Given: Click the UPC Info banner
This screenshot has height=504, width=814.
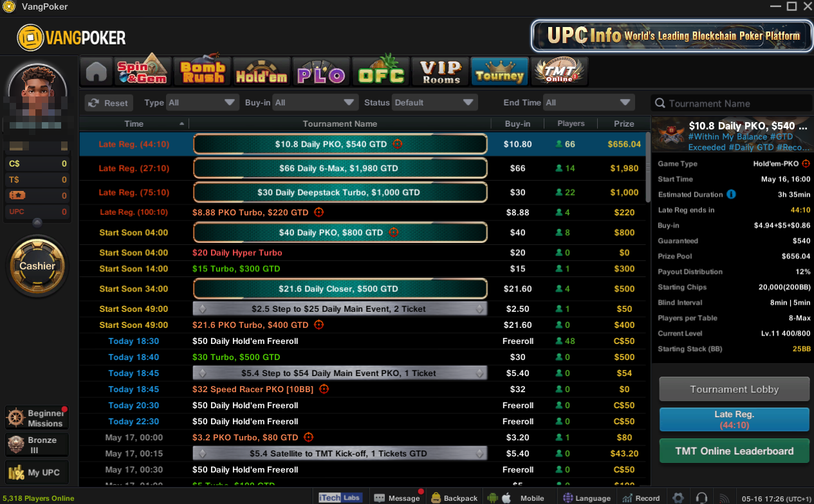Looking at the screenshot, I should click(671, 36).
